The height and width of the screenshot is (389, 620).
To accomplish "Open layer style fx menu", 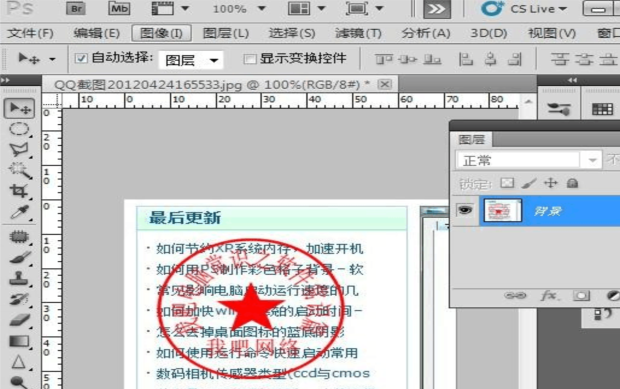I will coord(550,295).
